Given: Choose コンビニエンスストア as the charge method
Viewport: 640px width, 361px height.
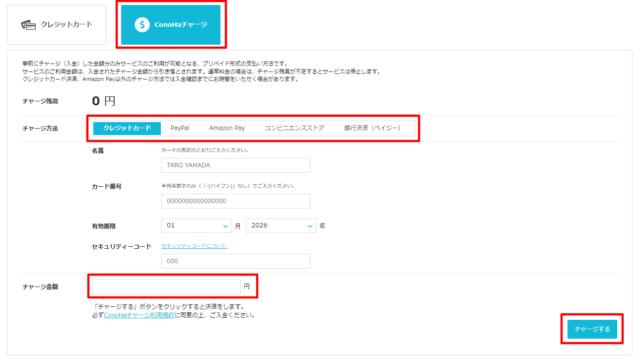Looking at the screenshot, I should 294,128.
